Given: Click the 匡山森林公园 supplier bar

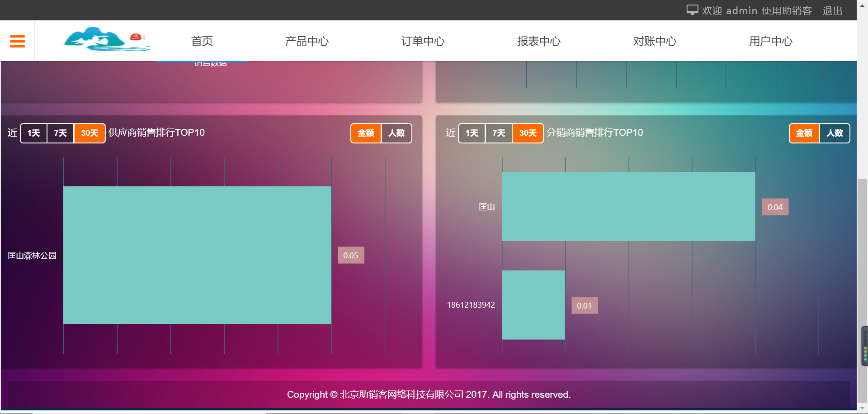Looking at the screenshot, I should [x=197, y=255].
